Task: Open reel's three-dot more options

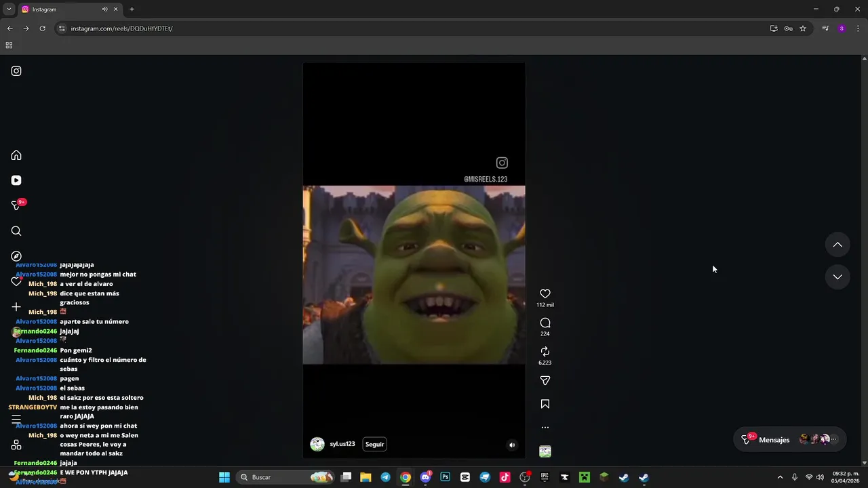Action: pyautogui.click(x=545, y=428)
